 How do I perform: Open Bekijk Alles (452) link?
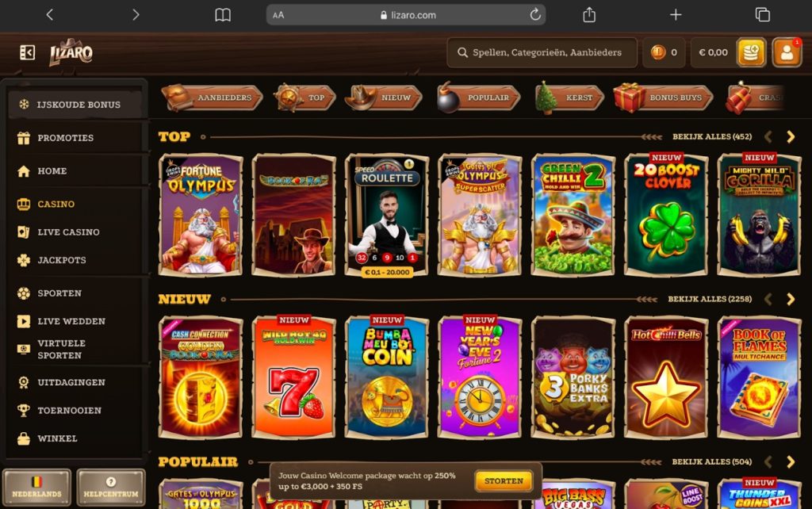pos(711,136)
